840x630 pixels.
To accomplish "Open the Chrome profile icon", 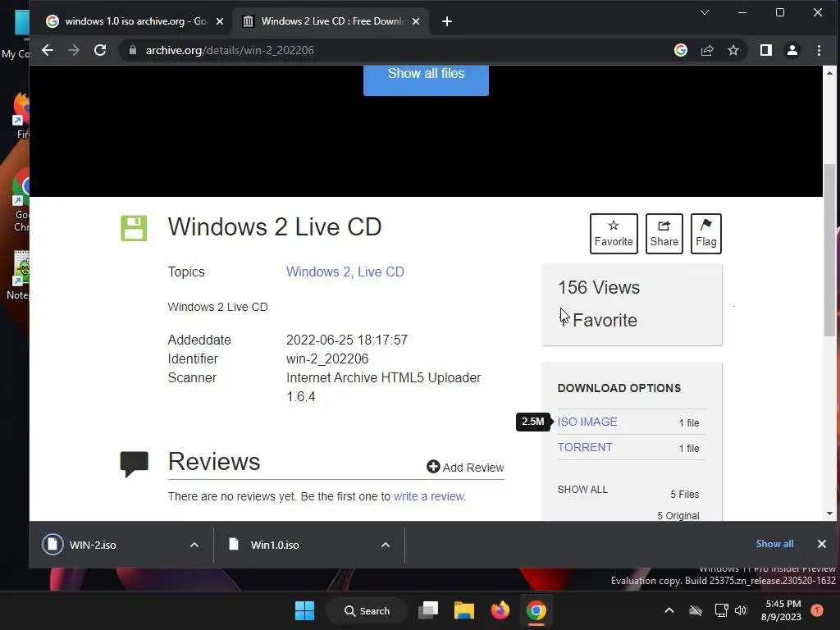I will point(792,50).
